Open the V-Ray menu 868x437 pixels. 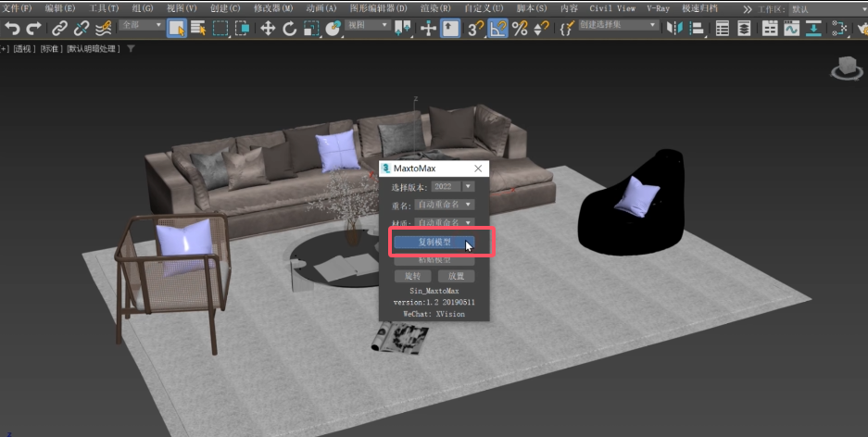(659, 8)
